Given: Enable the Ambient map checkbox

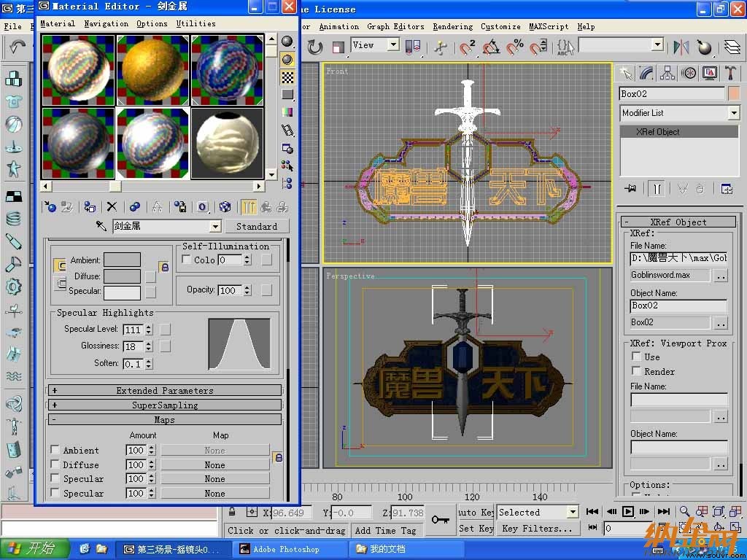Looking at the screenshot, I should coord(55,449).
